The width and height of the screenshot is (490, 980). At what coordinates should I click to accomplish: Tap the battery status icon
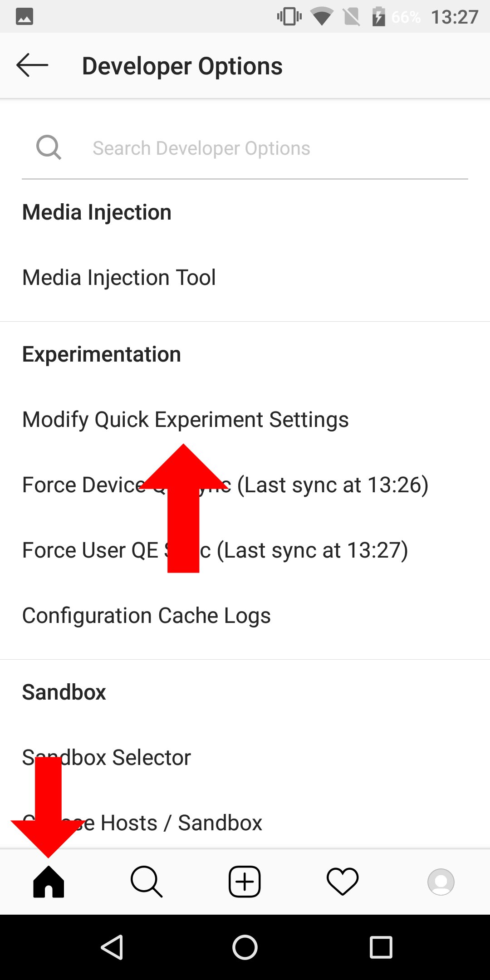pyautogui.click(x=378, y=17)
